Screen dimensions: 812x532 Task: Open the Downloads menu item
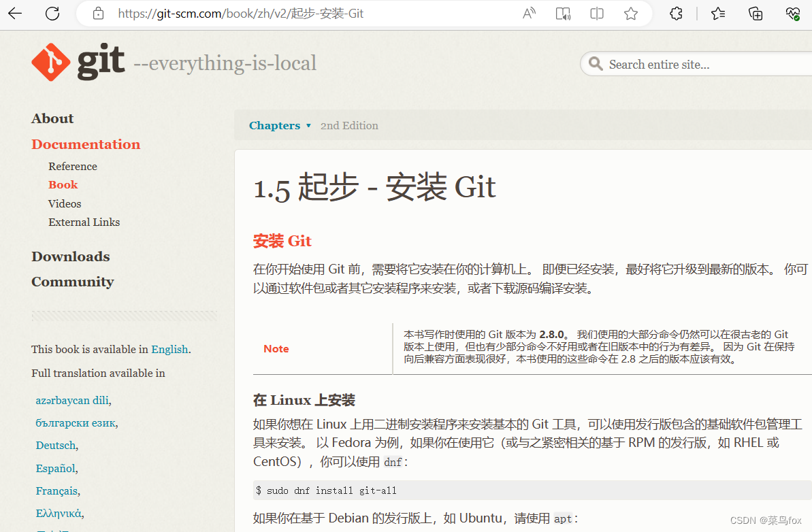[70, 256]
